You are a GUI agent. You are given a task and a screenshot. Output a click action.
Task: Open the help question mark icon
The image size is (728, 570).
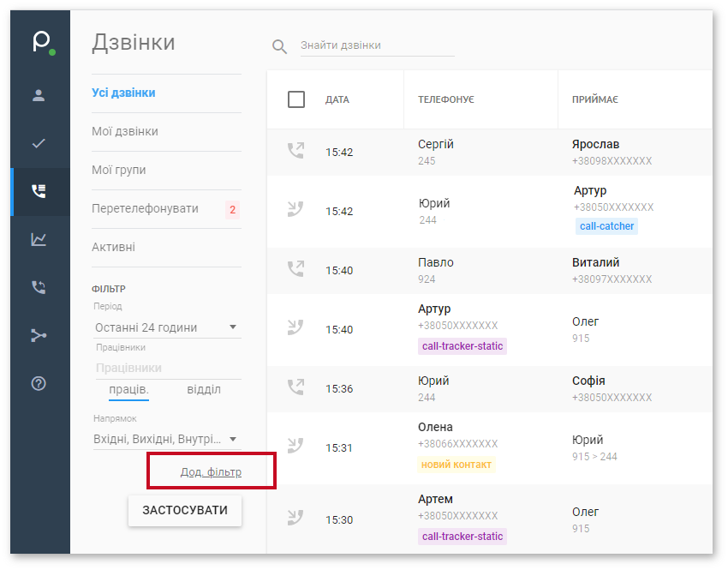(x=39, y=383)
